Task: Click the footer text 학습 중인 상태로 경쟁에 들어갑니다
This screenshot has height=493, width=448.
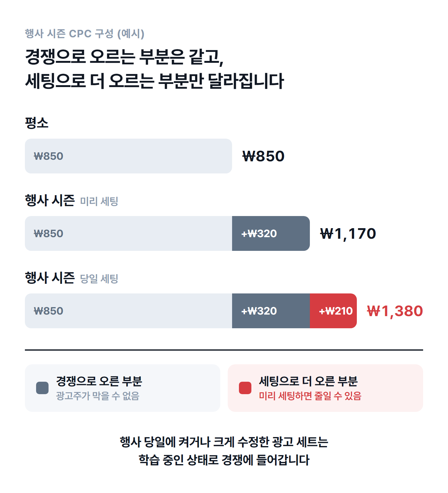Action: pyautogui.click(x=224, y=460)
